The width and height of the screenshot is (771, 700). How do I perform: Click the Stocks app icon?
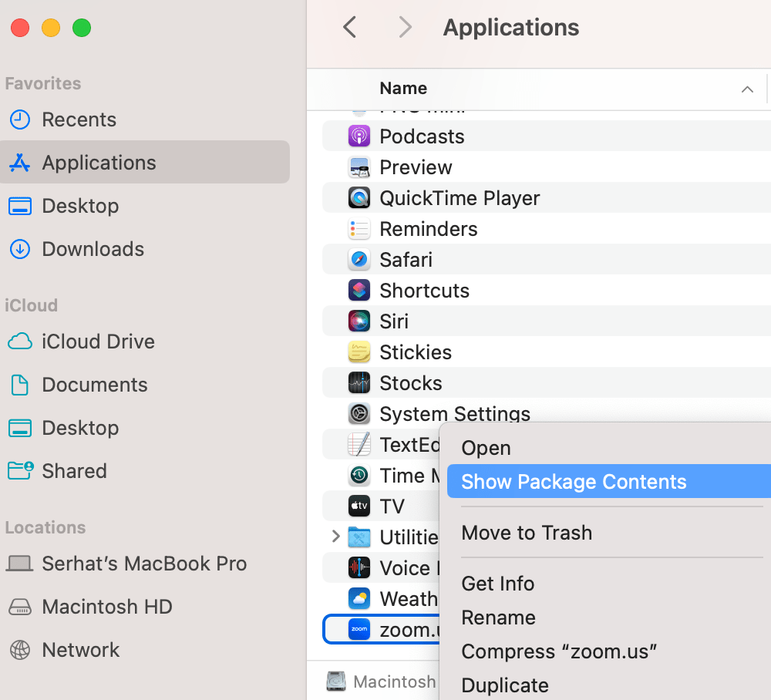359,383
